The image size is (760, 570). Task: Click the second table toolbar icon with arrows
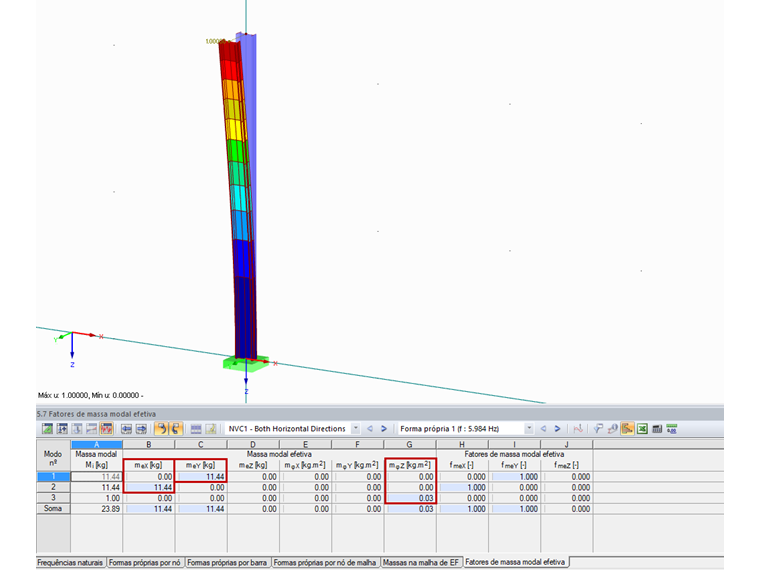(62, 429)
